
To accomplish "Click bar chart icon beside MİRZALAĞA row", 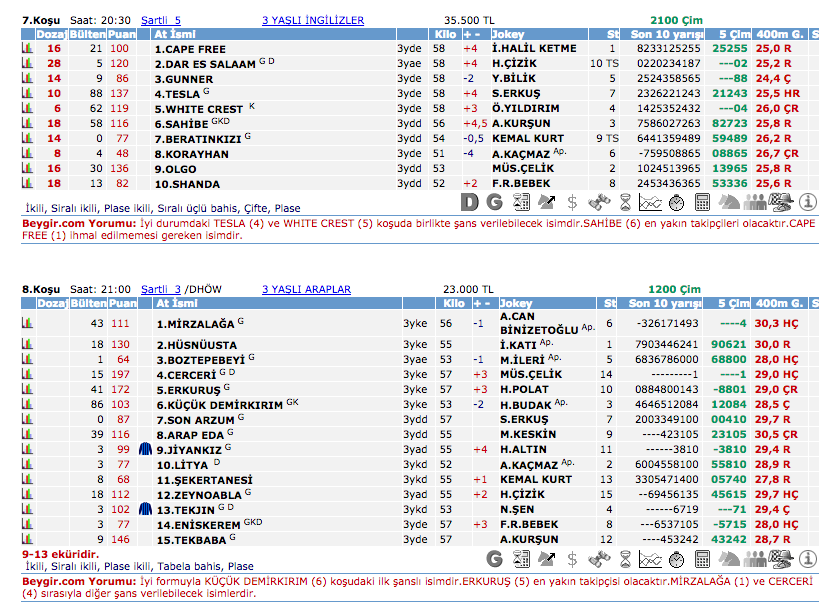I will pos(28,324).
